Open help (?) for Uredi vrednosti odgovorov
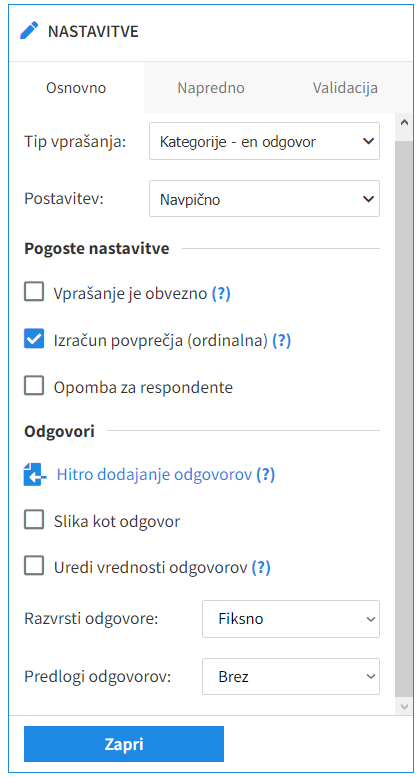 point(261,567)
